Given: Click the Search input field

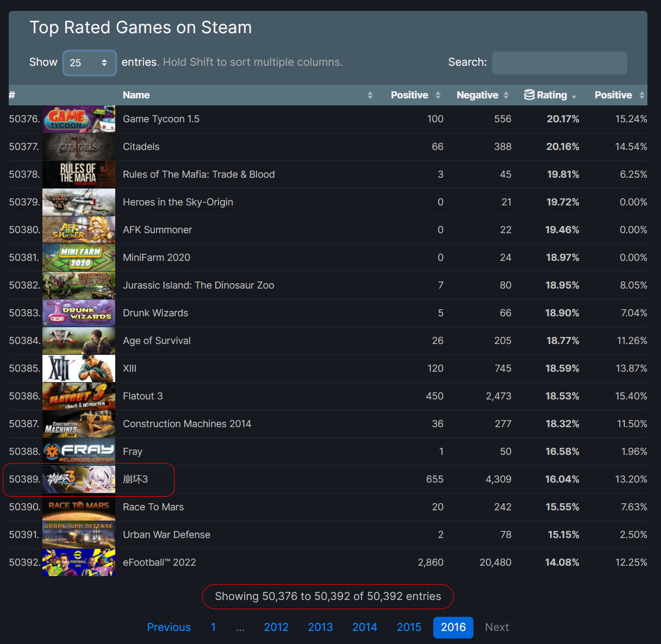Looking at the screenshot, I should click(559, 63).
